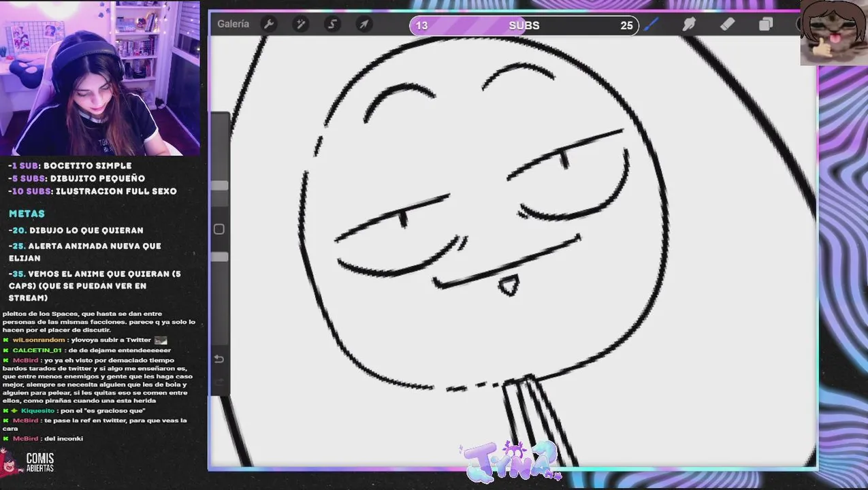This screenshot has width=868, height=490.
Task: Click username wiLsonrandom in chat
Action: click(x=39, y=340)
